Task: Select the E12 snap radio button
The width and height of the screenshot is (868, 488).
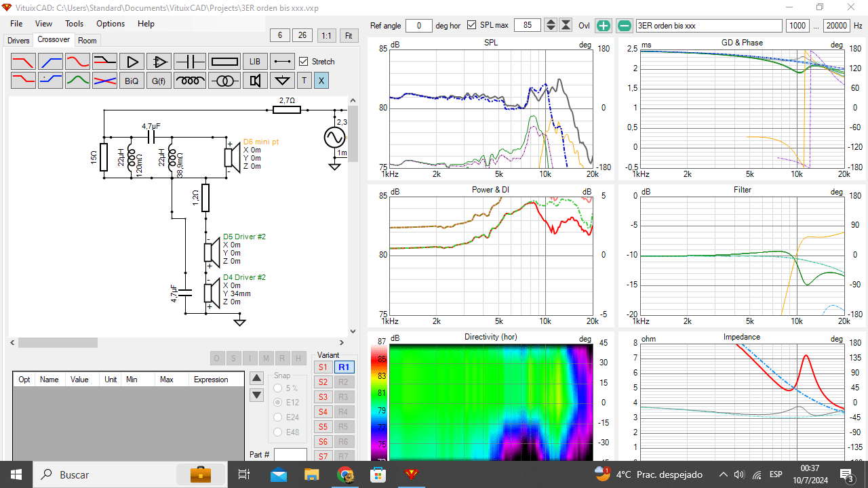Action: point(277,403)
